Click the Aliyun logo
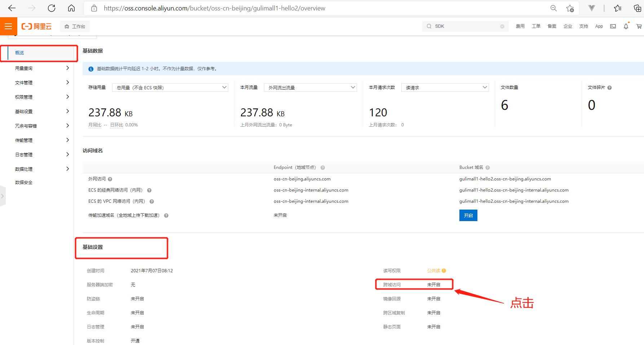This screenshot has width=644, height=345. [x=36, y=26]
